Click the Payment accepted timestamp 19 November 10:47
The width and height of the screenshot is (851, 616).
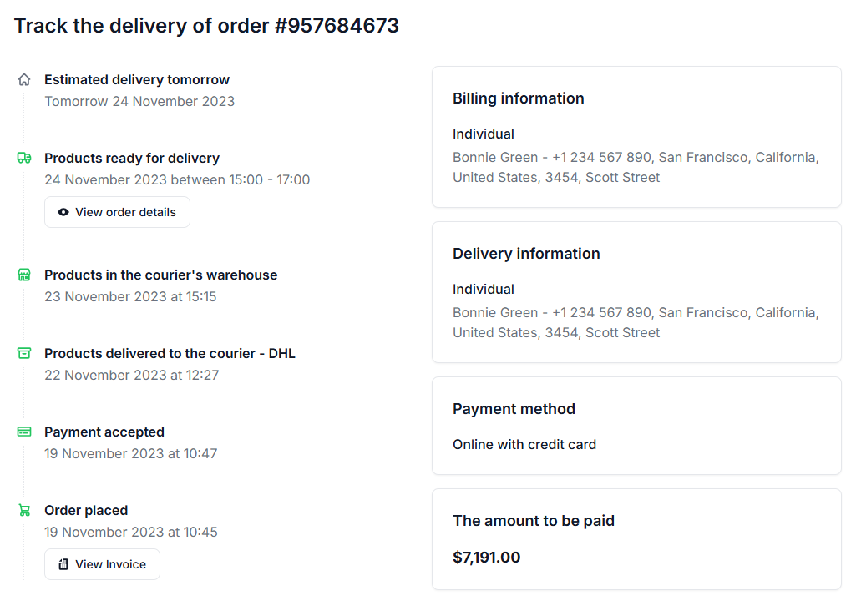pyautogui.click(x=130, y=453)
